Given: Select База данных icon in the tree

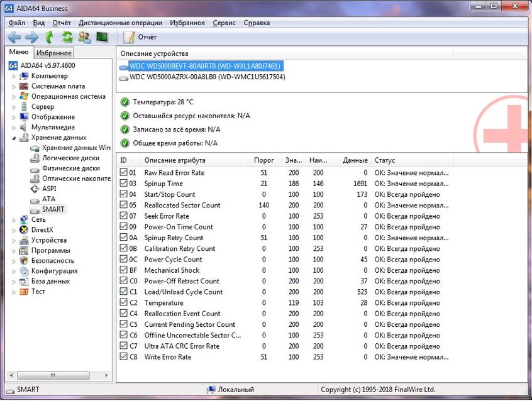Looking at the screenshot, I should (x=24, y=281).
